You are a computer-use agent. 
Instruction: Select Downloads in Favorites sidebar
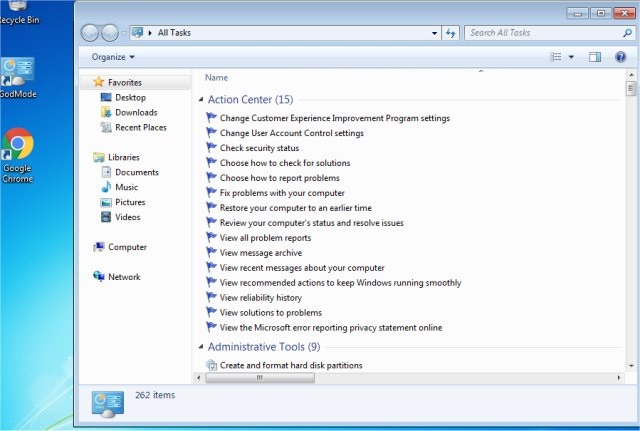(136, 113)
